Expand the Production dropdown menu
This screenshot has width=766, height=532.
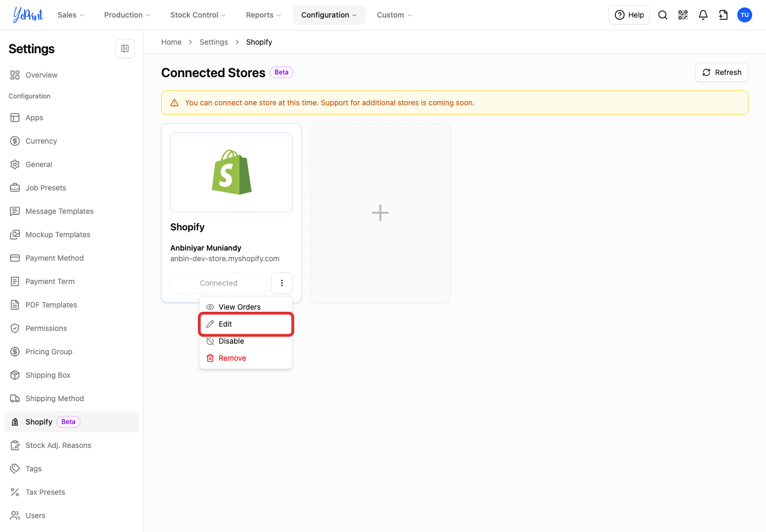point(127,15)
